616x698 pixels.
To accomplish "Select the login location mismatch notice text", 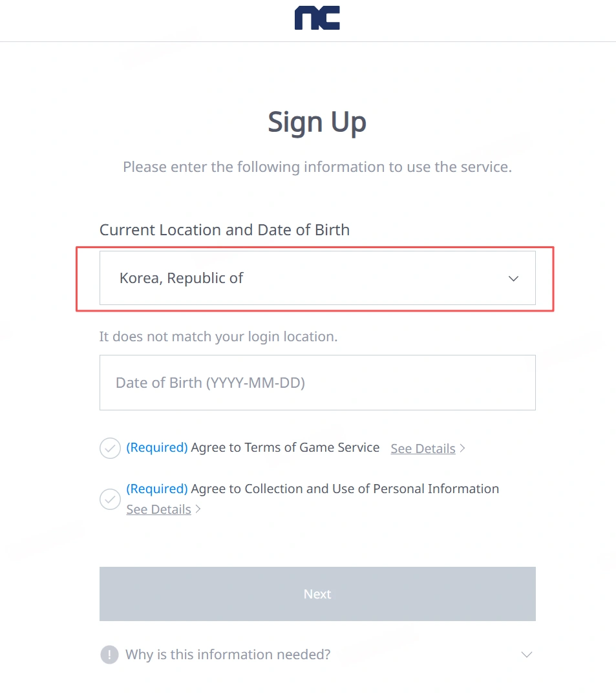I will pyautogui.click(x=218, y=336).
